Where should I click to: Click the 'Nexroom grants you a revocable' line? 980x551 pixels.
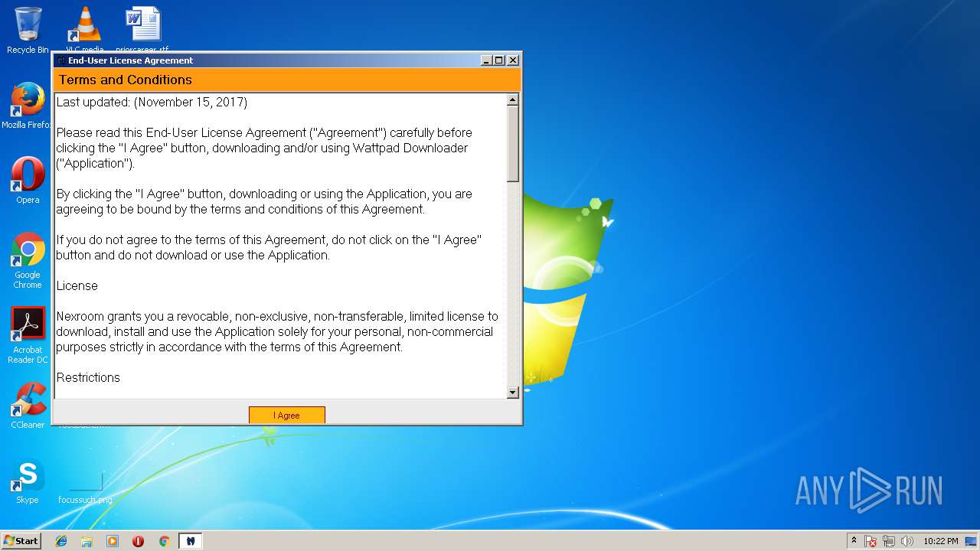click(277, 316)
